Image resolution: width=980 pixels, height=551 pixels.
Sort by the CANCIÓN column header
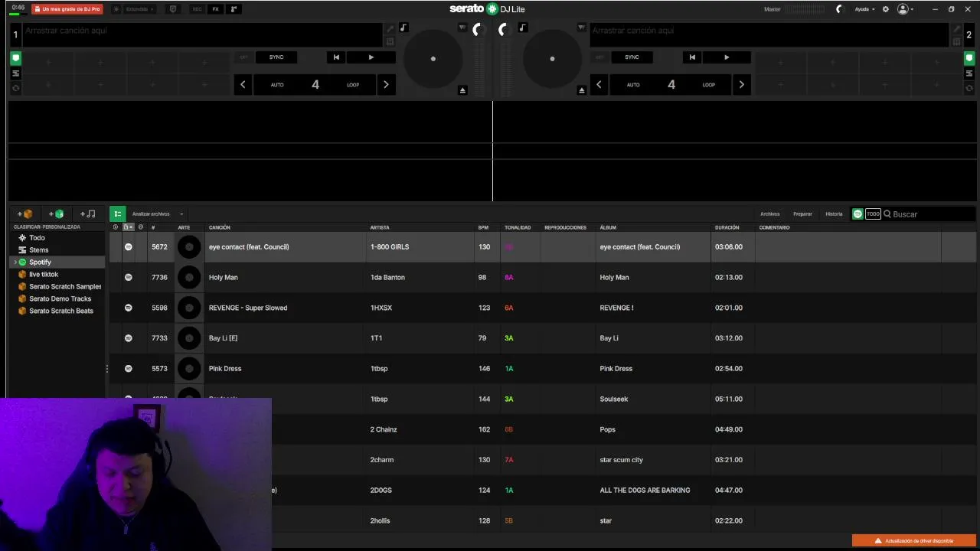coord(219,227)
